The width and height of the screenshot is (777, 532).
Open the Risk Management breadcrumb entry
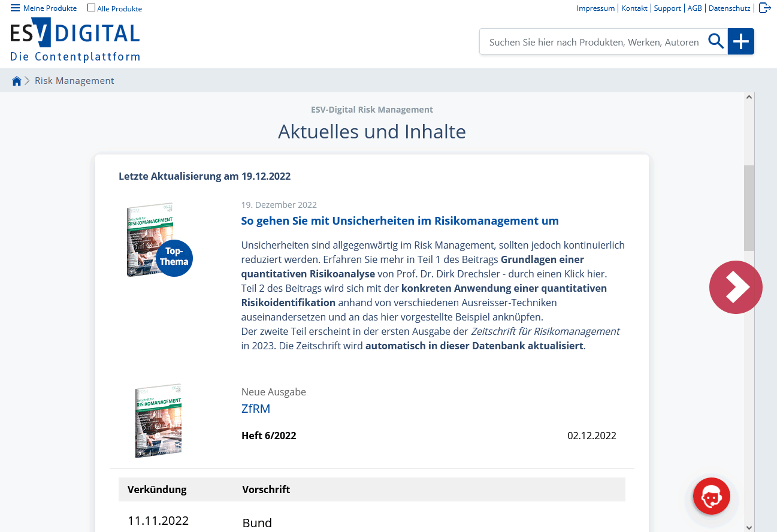tap(74, 80)
